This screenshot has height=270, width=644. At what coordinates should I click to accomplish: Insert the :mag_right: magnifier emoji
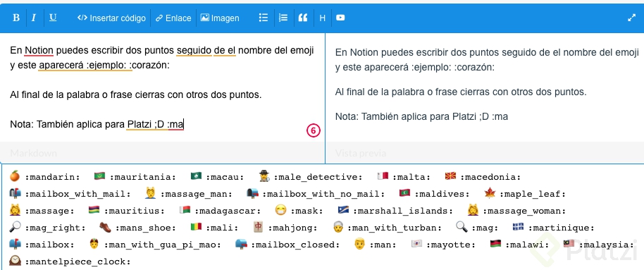(48, 228)
